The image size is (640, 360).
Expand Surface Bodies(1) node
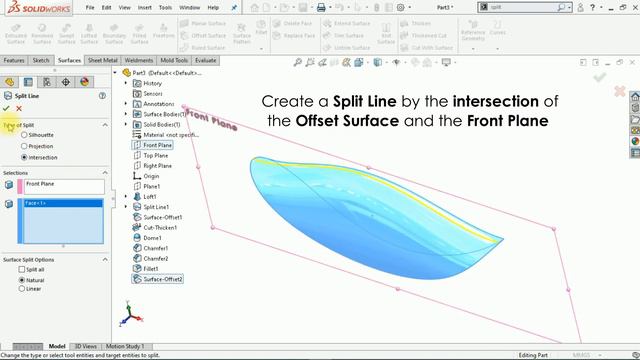tap(126, 114)
